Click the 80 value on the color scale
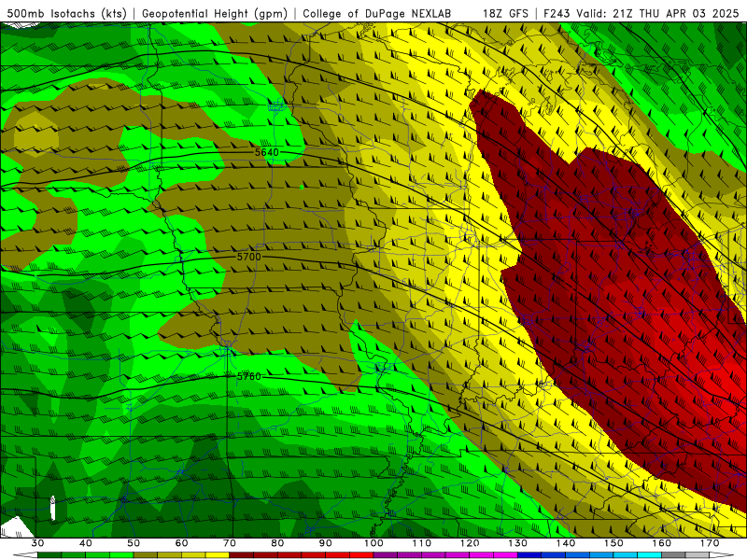The height and width of the screenshot is (560, 747). coord(277,543)
